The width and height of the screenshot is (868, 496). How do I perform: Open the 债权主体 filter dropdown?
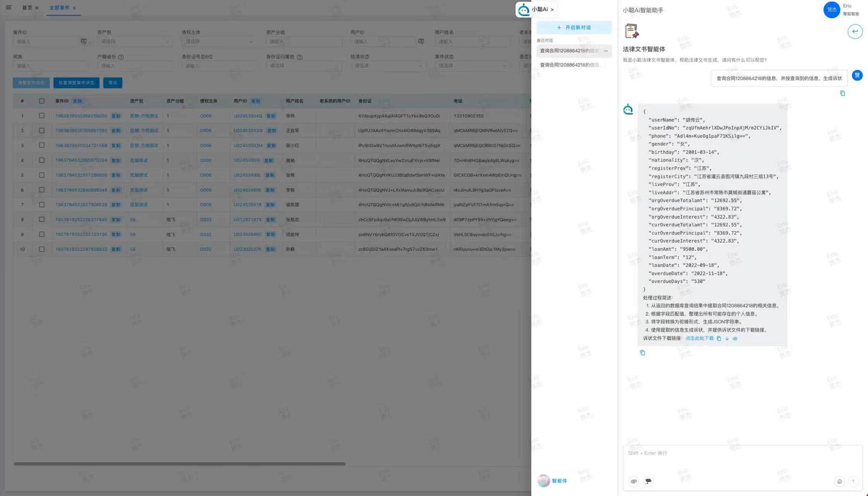[219, 41]
